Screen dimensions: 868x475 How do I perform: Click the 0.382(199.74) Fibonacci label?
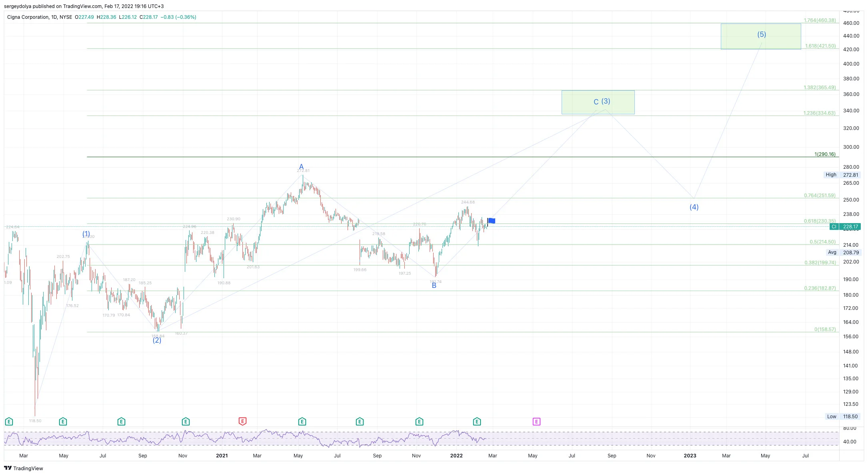pyautogui.click(x=820, y=263)
